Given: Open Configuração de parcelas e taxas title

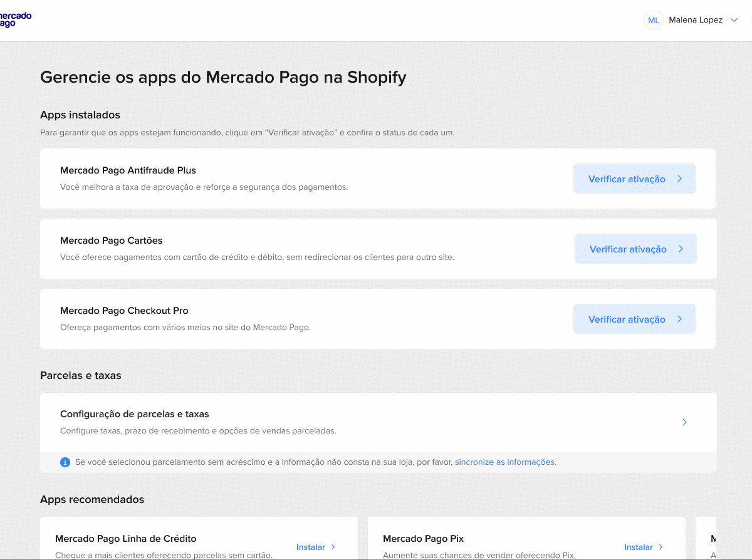Looking at the screenshot, I should (x=134, y=414).
